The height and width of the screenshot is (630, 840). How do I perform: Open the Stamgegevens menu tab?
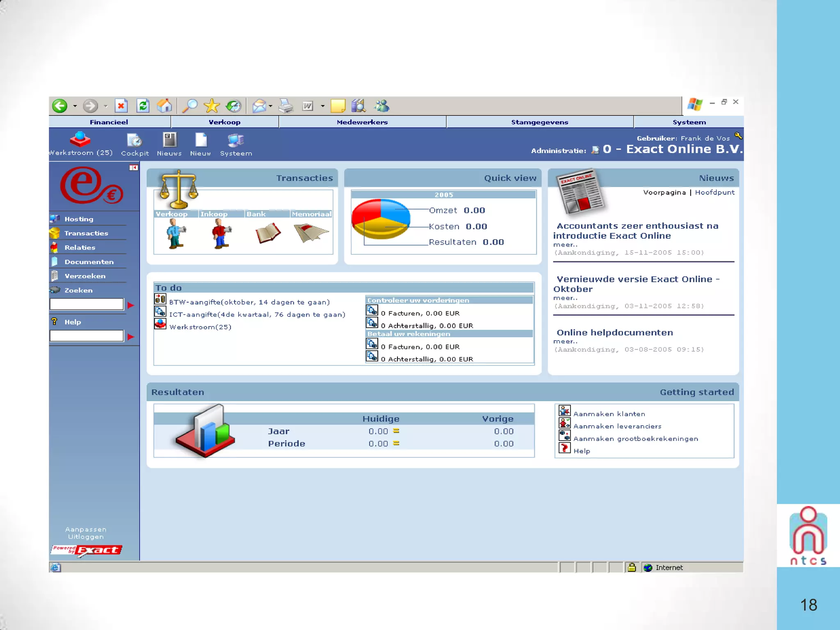[539, 122]
